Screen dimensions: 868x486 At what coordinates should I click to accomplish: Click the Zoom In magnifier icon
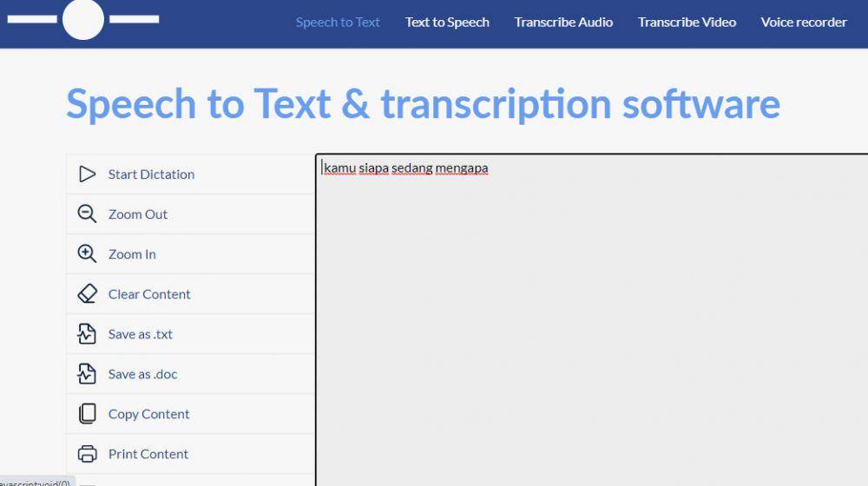(87, 254)
